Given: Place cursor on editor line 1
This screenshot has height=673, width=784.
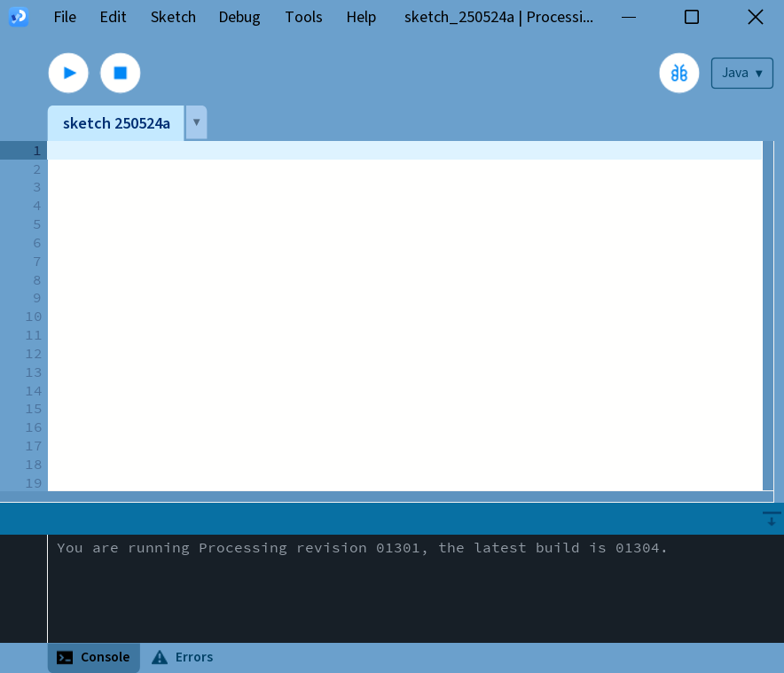Looking at the screenshot, I should [x=405, y=151].
